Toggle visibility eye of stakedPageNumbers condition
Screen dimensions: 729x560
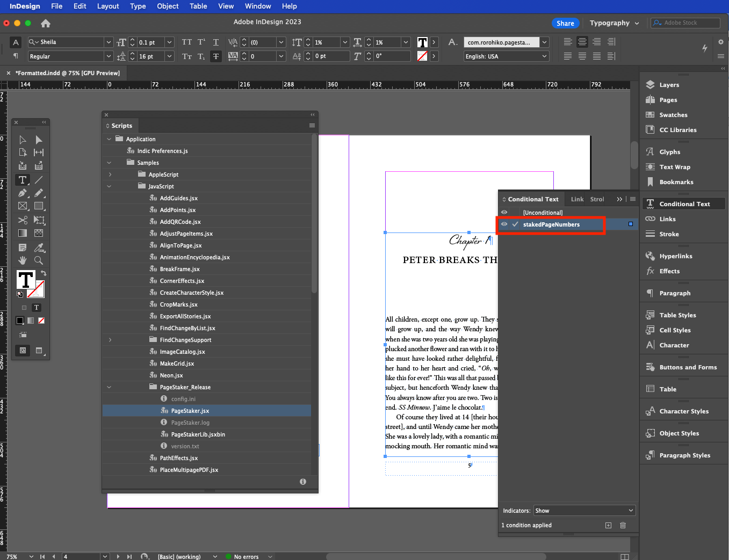504,224
